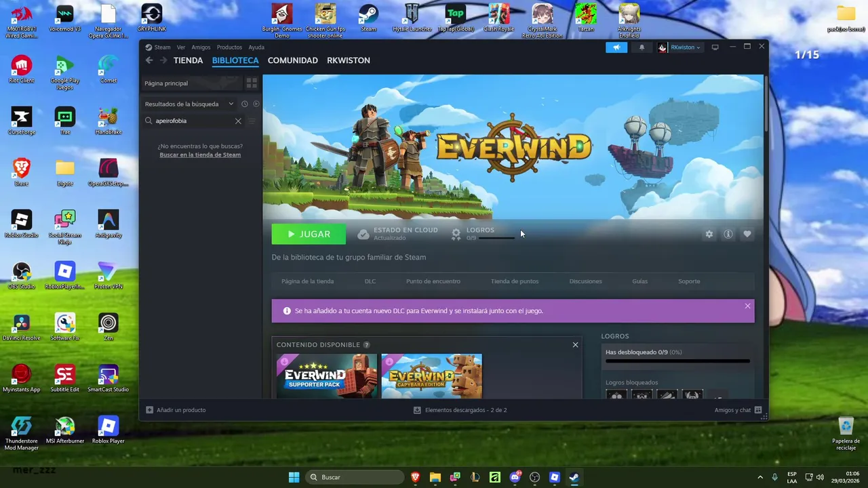Click the Logros achievements gear icon
This screenshot has height=488, width=868.
[x=456, y=234]
